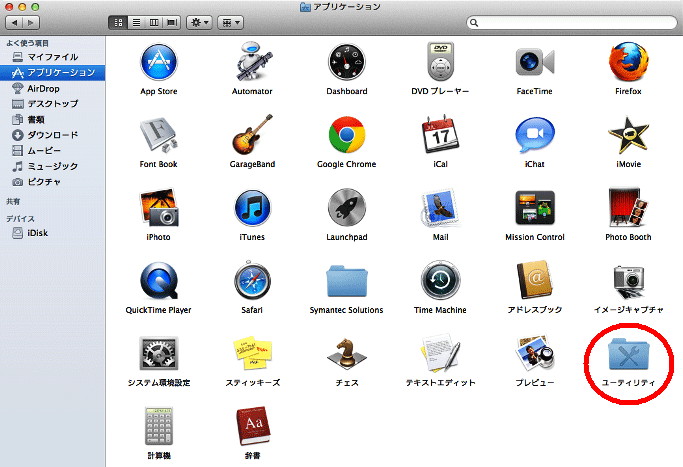683x467 pixels.
Task: Click the green zoom window button
Action: (35, 7)
